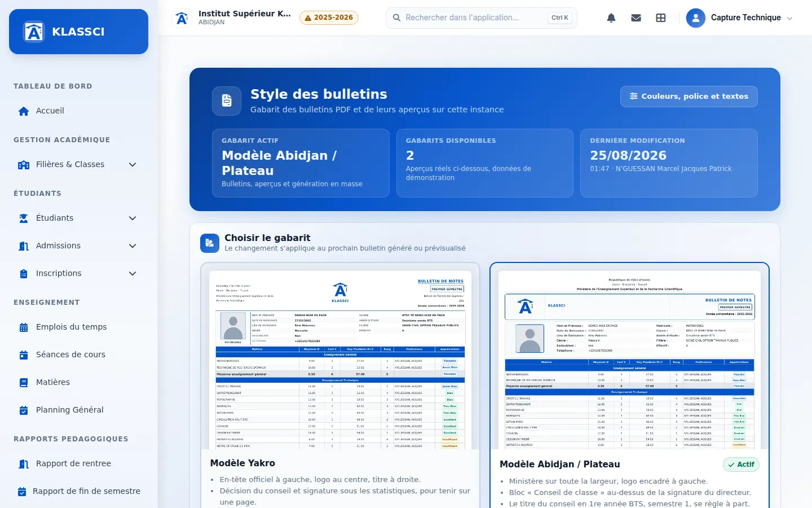Select Modèle Abidjan / Plateau bulletin thumbnail
Screen dimensions: 812x508
click(x=629, y=360)
